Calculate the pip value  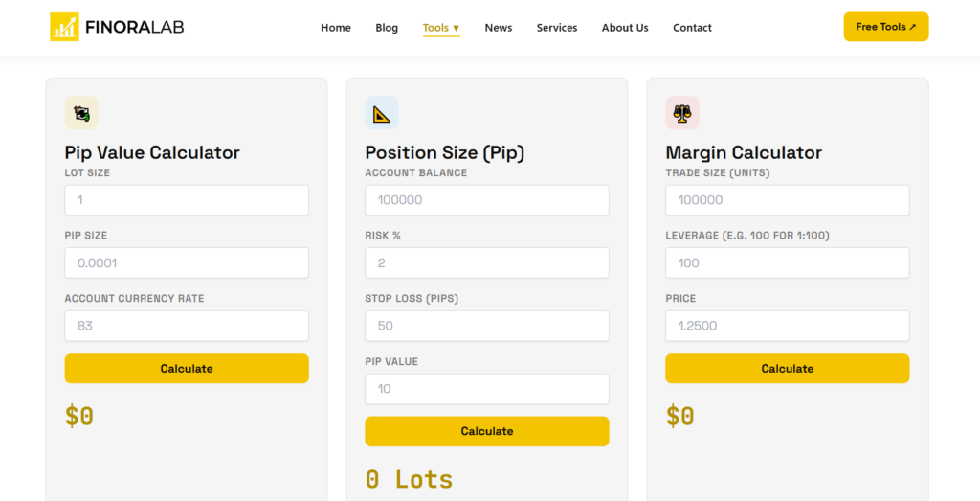(x=187, y=369)
